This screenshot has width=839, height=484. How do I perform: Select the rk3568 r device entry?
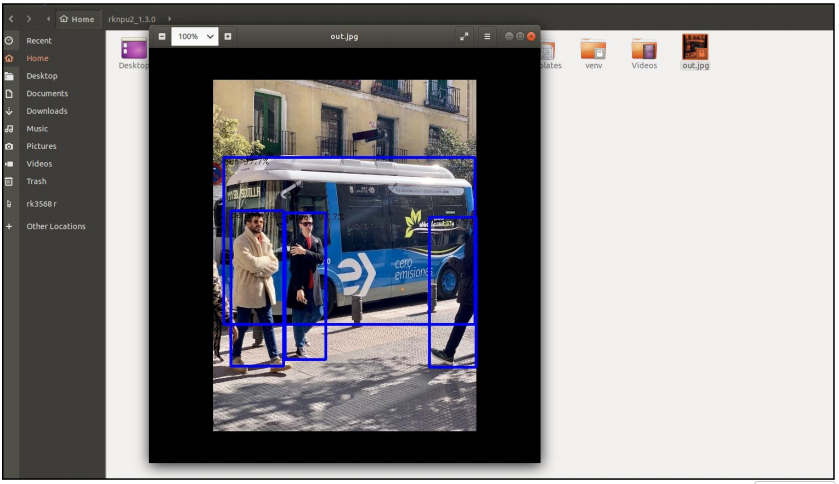pos(41,204)
